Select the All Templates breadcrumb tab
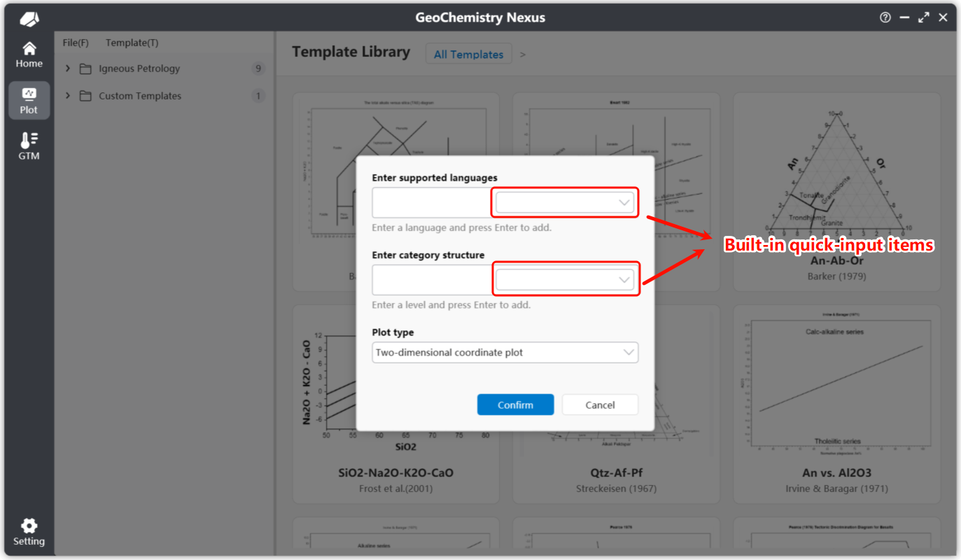Image resolution: width=961 pixels, height=560 pixels. (x=468, y=54)
